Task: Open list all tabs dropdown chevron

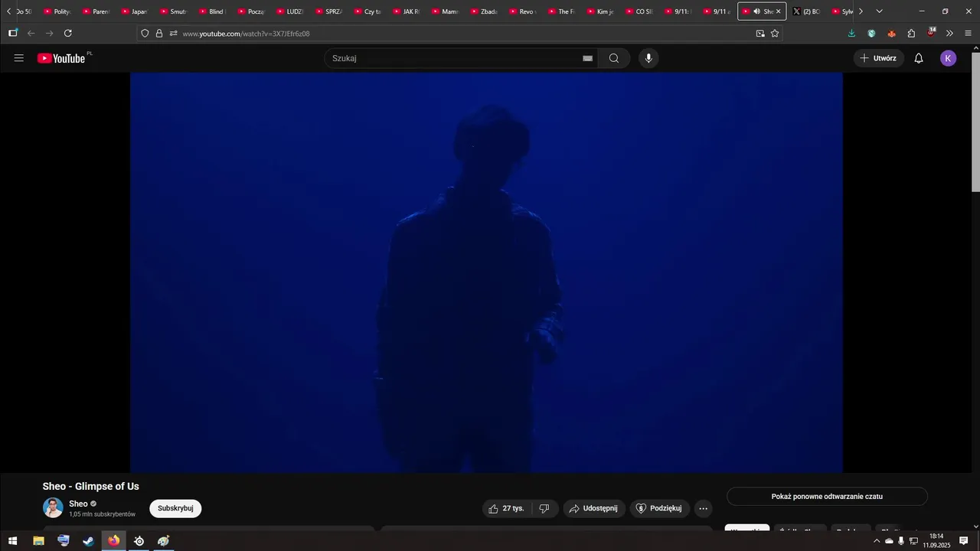Action: click(x=879, y=11)
